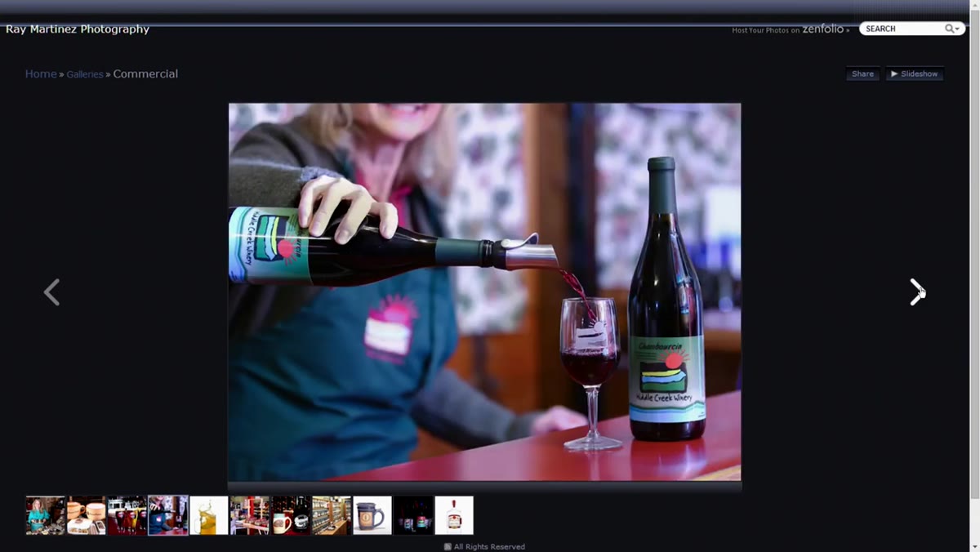Screen dimensions: 980x552
Task: Click the All Rights Reserved text
Action: 489,546
